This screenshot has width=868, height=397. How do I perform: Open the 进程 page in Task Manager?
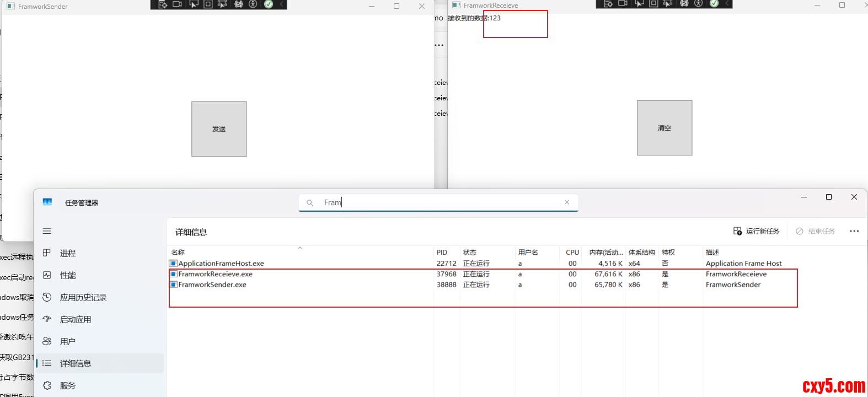[68, 253]
